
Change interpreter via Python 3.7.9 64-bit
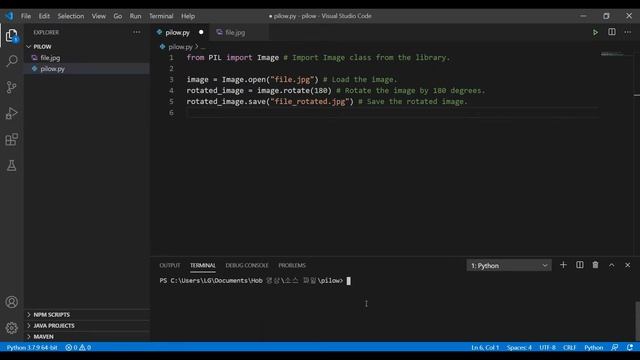coord(32,347)
